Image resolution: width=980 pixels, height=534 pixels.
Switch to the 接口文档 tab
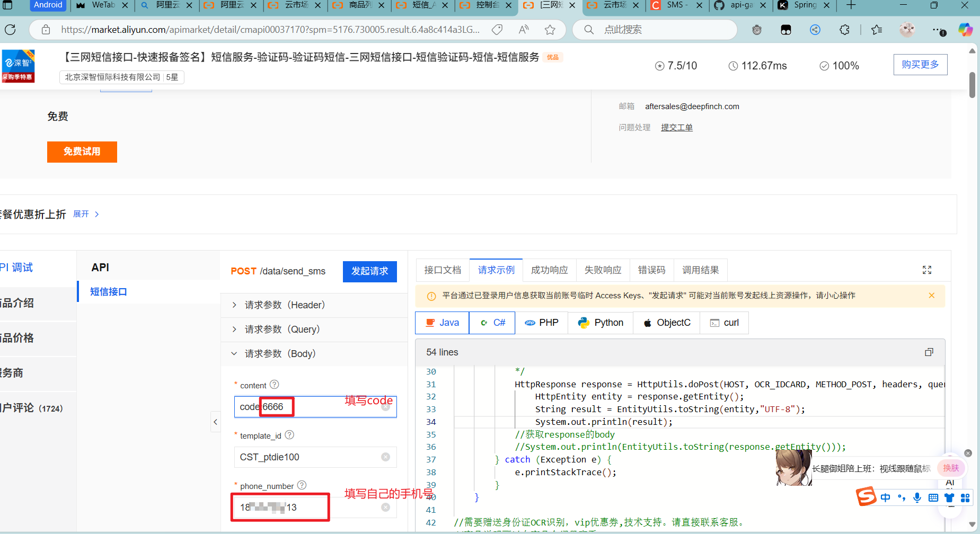[x=443, y=270]
